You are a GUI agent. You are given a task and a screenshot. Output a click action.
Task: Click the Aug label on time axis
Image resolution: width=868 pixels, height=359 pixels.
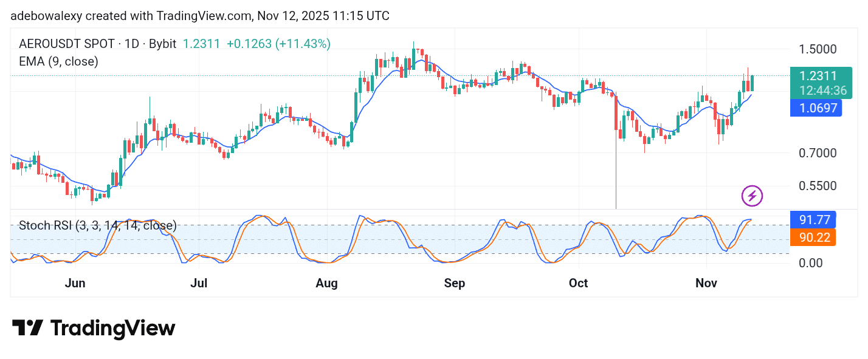(x=326, y=284)
